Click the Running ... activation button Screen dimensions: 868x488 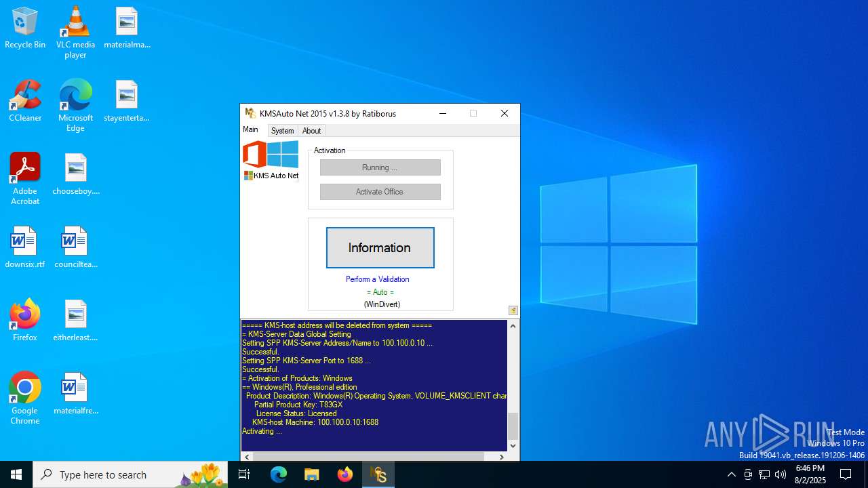380,167
